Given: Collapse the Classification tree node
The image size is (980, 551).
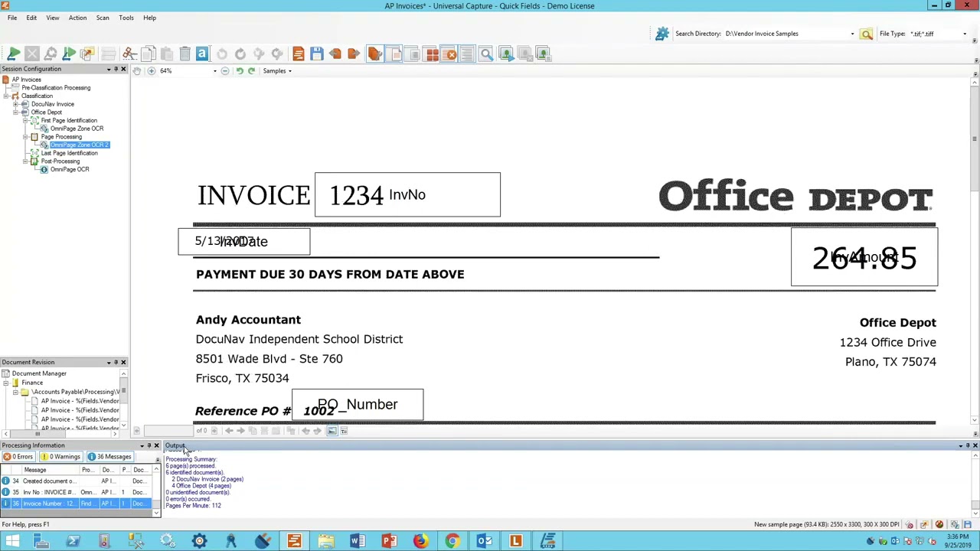Looking at the screenshot, I should click(6, 96).
